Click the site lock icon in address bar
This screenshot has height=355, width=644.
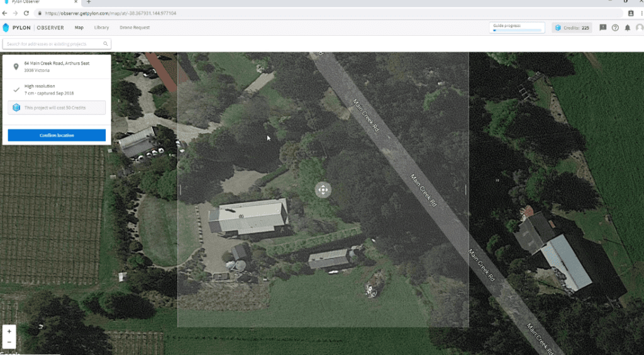(x=40, y=13)
